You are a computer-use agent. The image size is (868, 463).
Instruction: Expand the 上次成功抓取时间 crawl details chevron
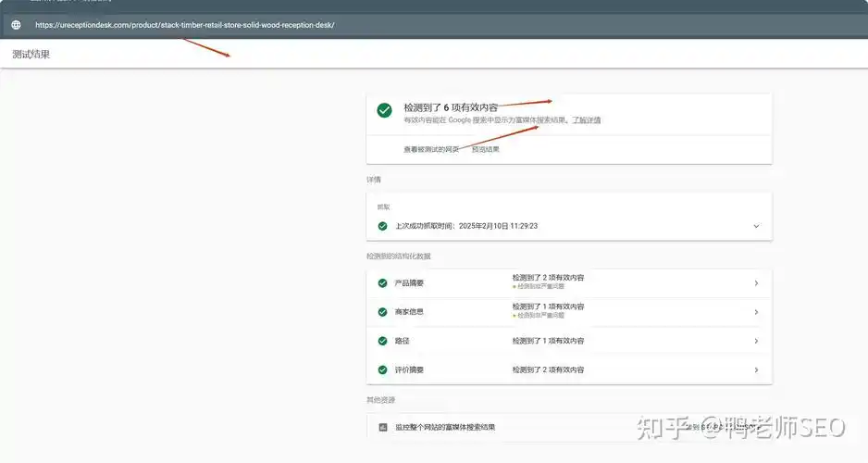click(756, 226)
